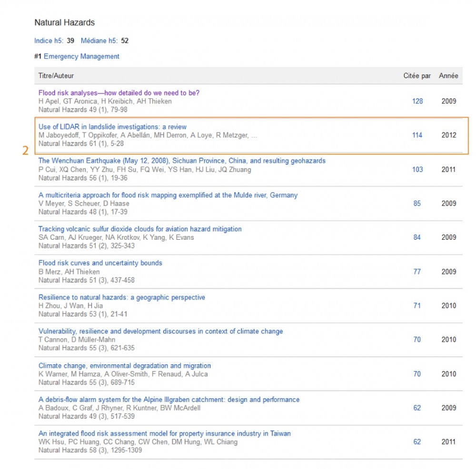Open the 'Indice h5' link

[x=48, y=41]
